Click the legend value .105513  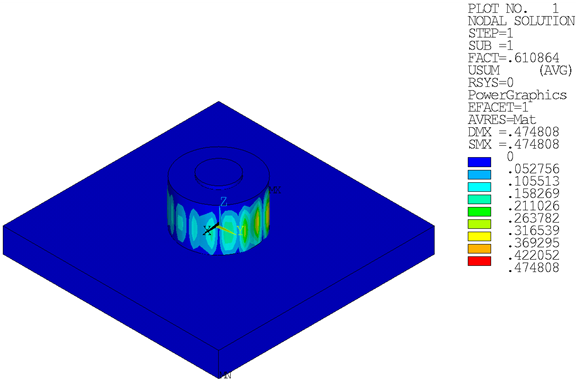[x=533, y=181]
